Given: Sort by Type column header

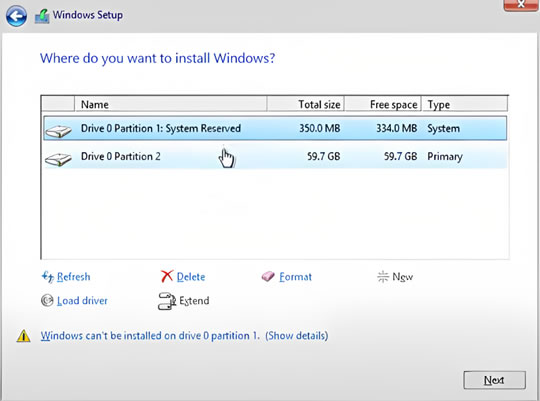Looking at the screenshot, I should coord(465,104).
